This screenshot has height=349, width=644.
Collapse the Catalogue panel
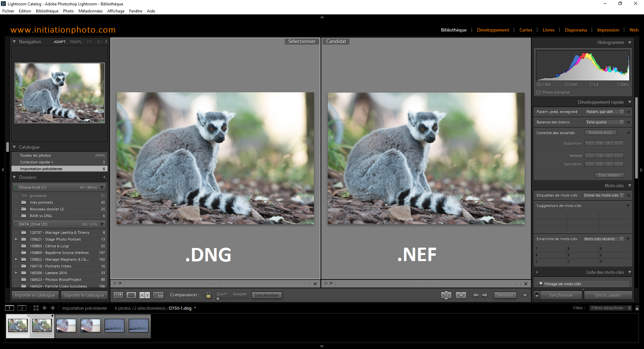tap(14, 147)
